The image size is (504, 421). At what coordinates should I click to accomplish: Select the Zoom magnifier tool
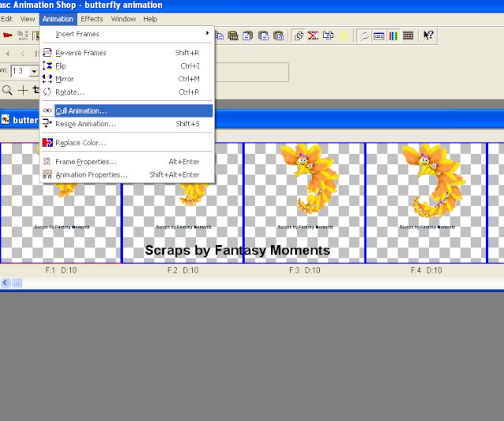[7, 90]
